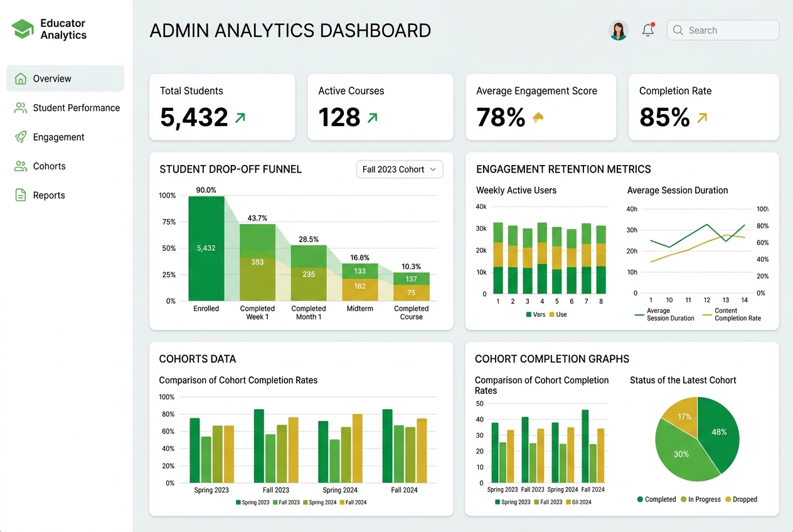Click the In Progress legend dot
Viewport: 793px width, 532px height.
[x=683, y=499]
